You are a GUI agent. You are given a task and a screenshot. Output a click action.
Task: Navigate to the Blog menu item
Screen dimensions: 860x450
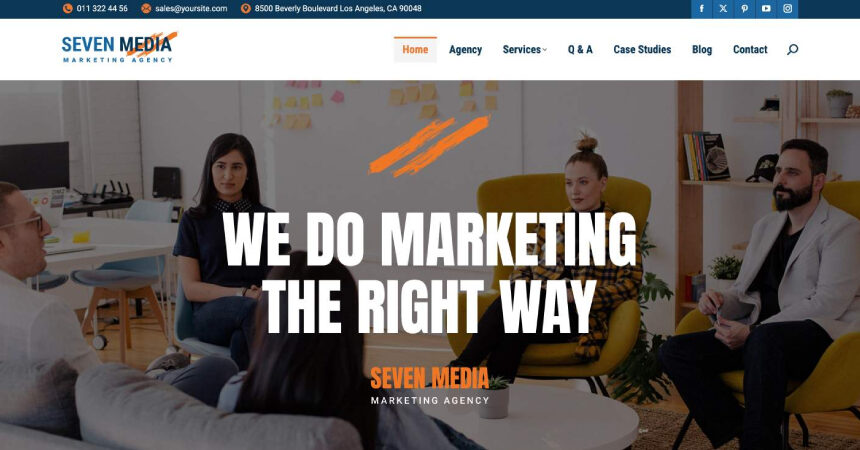point(702,49)
